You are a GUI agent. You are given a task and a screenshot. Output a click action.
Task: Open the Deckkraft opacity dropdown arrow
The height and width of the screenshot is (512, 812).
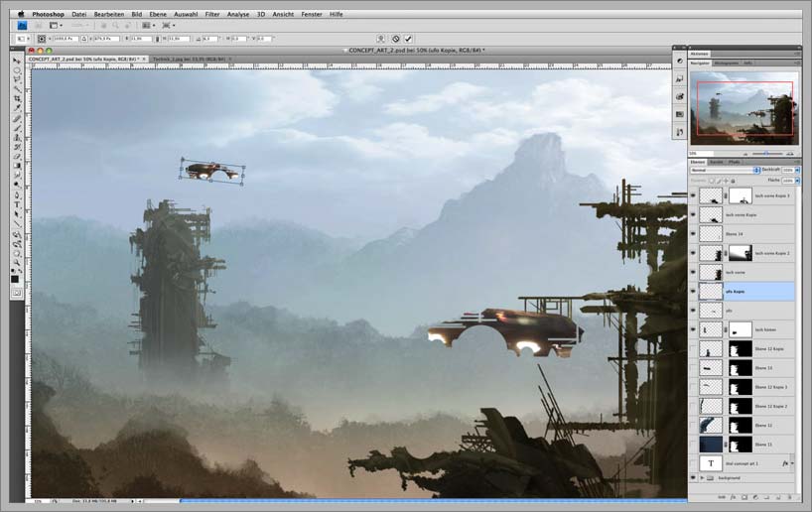click(x=797, y=170)
